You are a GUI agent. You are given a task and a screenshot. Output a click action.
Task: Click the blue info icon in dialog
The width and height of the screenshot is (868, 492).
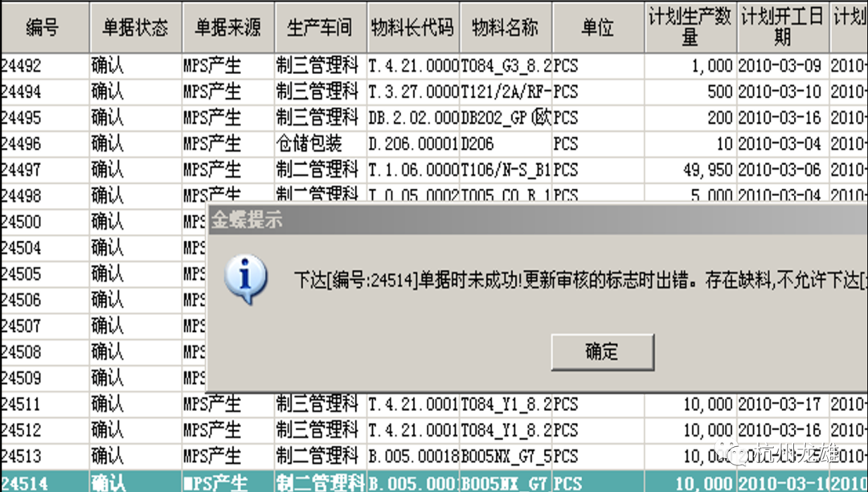tap(246, 279)
